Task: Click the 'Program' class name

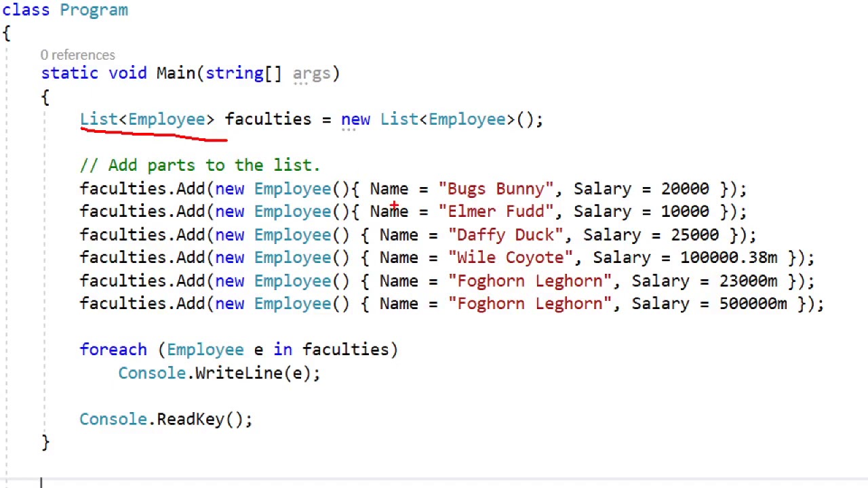Action: (x=94, y=10)
